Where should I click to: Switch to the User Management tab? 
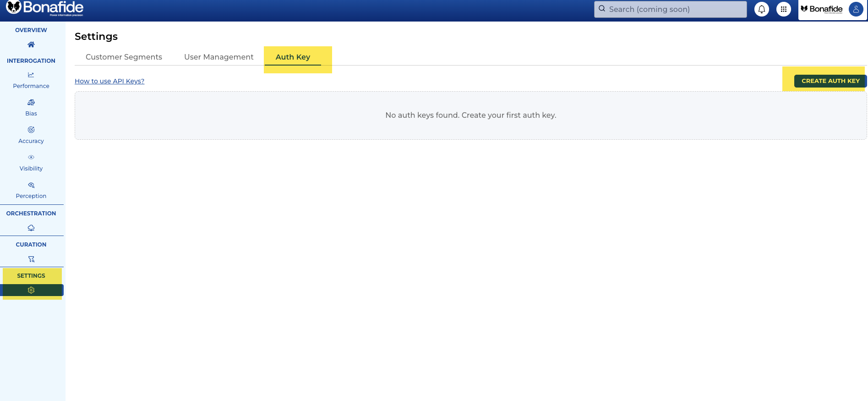pyautogui.click(x=218, y=57)
